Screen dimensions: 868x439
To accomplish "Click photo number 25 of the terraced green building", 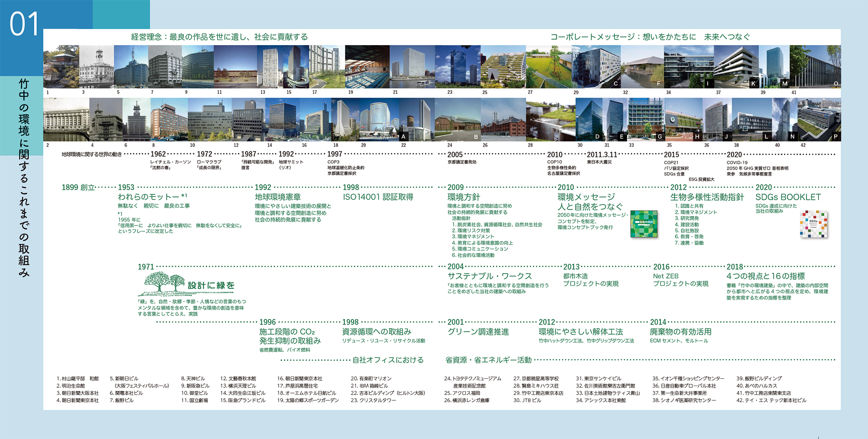I will click(x=503, y=67).
